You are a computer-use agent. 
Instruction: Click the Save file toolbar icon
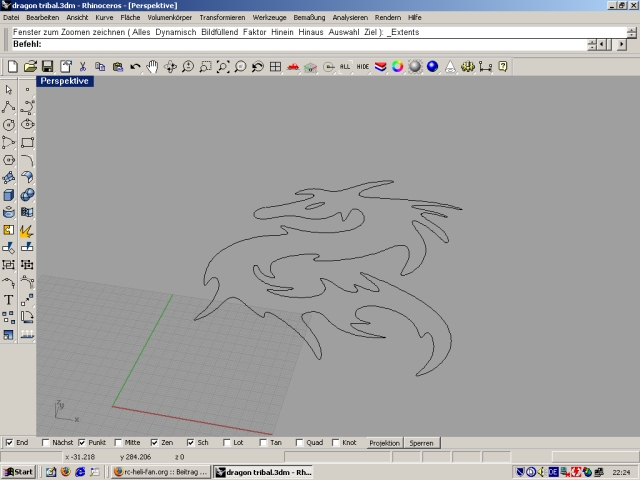[48, 67]
